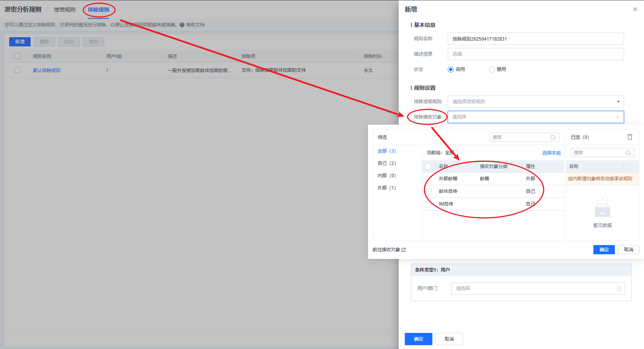Open the external link icon beside 前往接收对象

coord(403,250)
